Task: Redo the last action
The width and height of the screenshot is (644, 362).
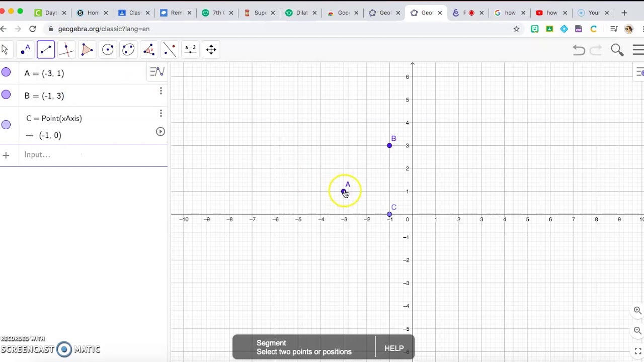Action: click(596, 49)
